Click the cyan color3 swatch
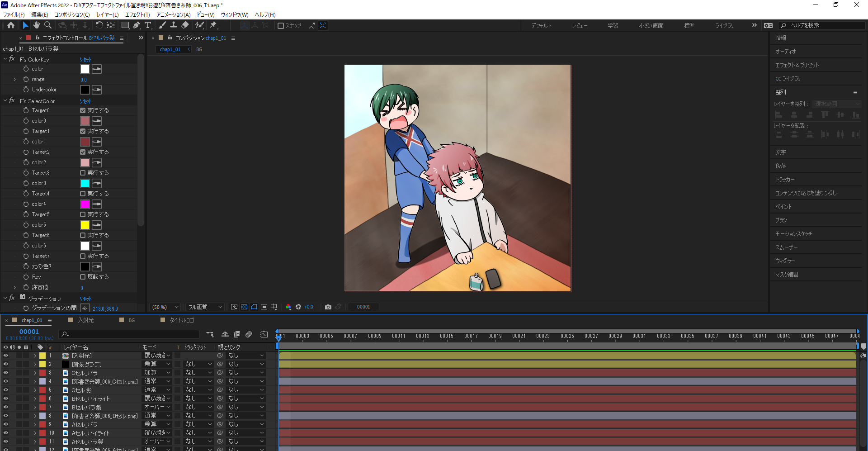Image resolution: width=868 pixels, height=451 pixels. (85, 183)
